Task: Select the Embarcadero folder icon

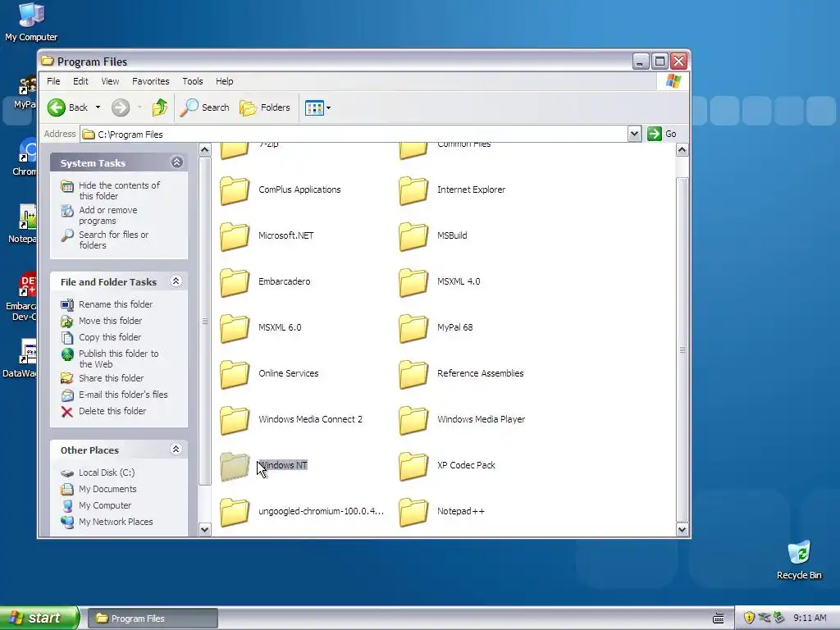Action: click(x=235, y=282)
